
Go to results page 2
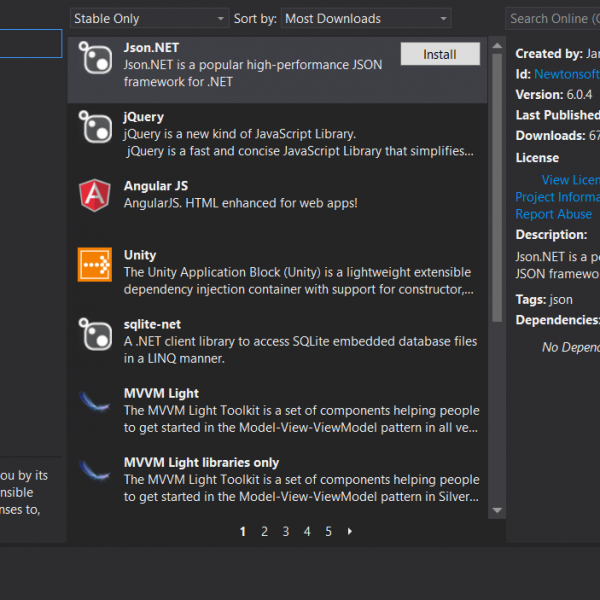coord(264,532)
